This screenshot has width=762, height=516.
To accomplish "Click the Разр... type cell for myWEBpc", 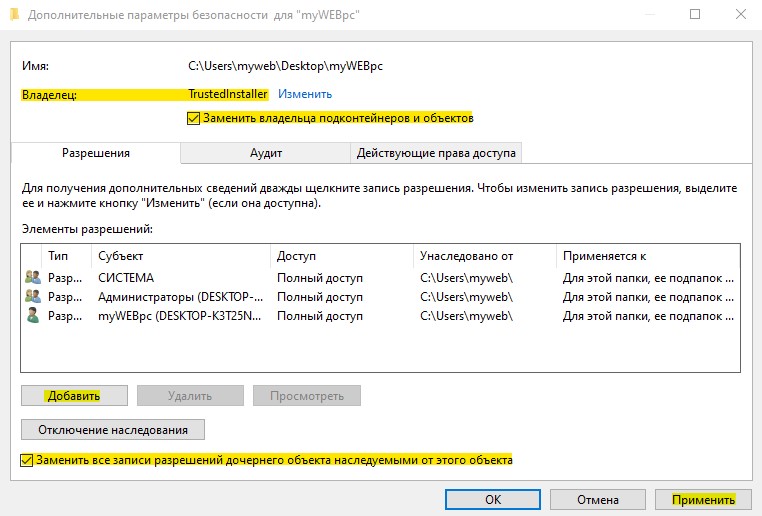I will pos(65,316).
